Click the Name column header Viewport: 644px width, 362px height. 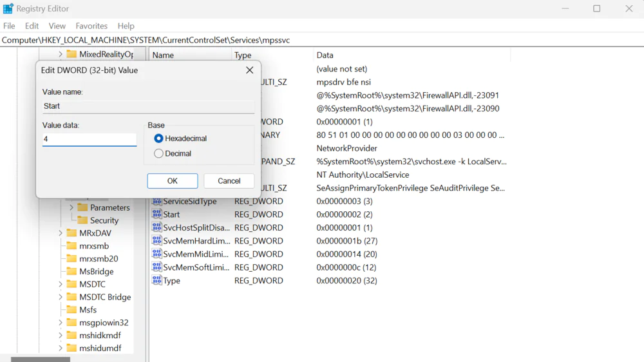point(190,55)
